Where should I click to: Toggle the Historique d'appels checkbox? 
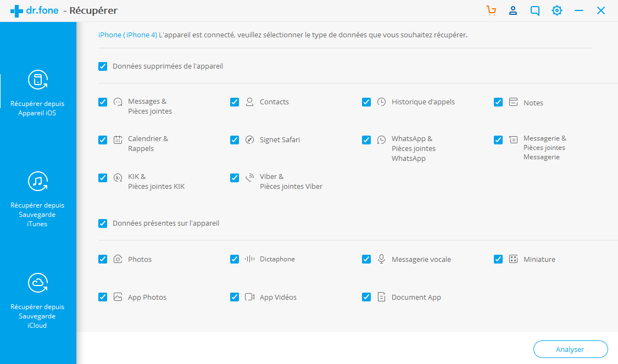pos(366,102)
